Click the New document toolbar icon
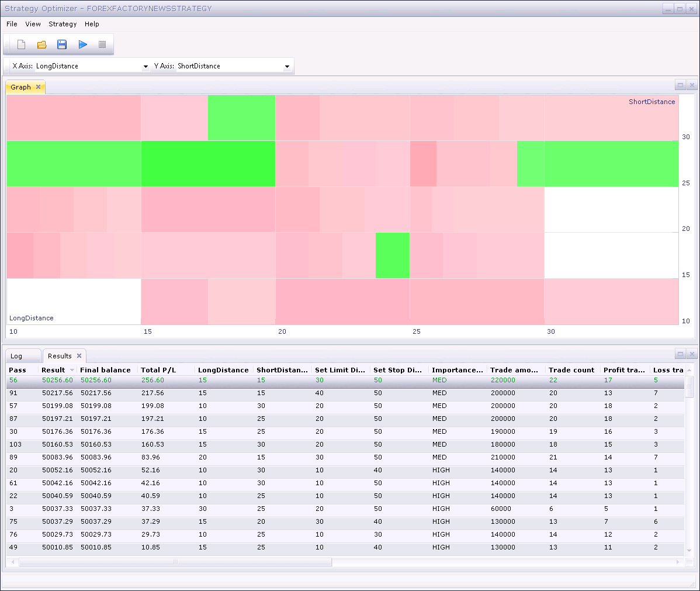 pyautogui.click(x=21, y=44)
